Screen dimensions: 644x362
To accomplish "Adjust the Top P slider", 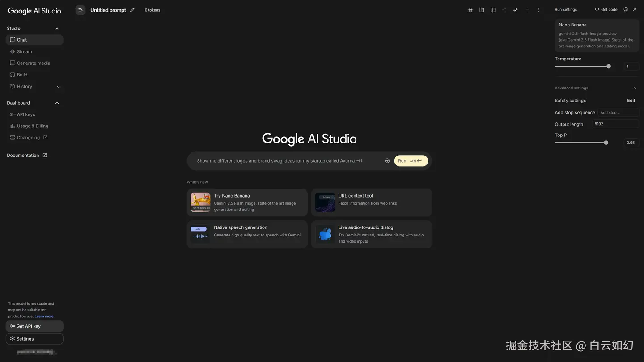I will point(581,143).
